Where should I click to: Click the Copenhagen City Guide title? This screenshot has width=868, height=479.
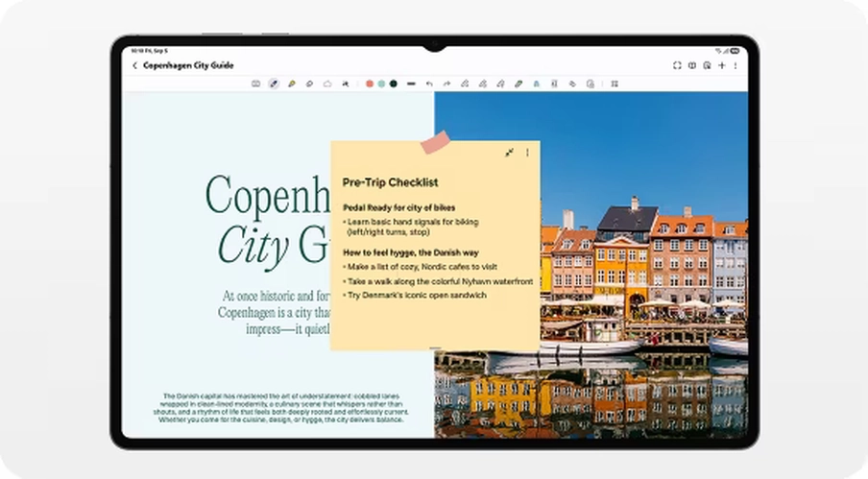(188, 66)
